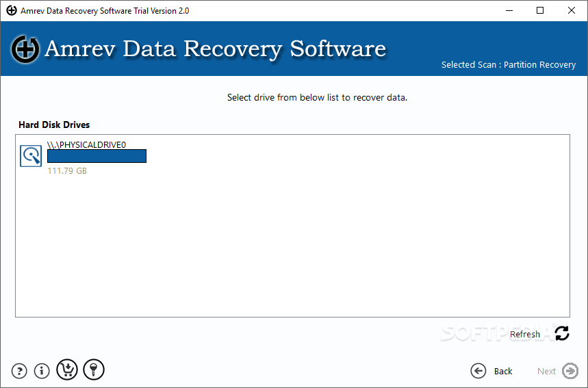588x388 pixels.
Task: Click the Back text button
Action: pyautogui.click(x=503, y=371)
